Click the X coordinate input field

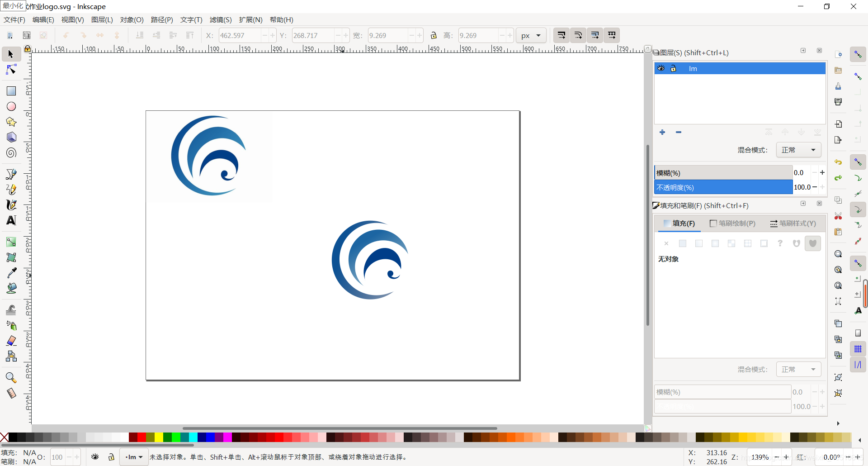(x=240, y=36)
